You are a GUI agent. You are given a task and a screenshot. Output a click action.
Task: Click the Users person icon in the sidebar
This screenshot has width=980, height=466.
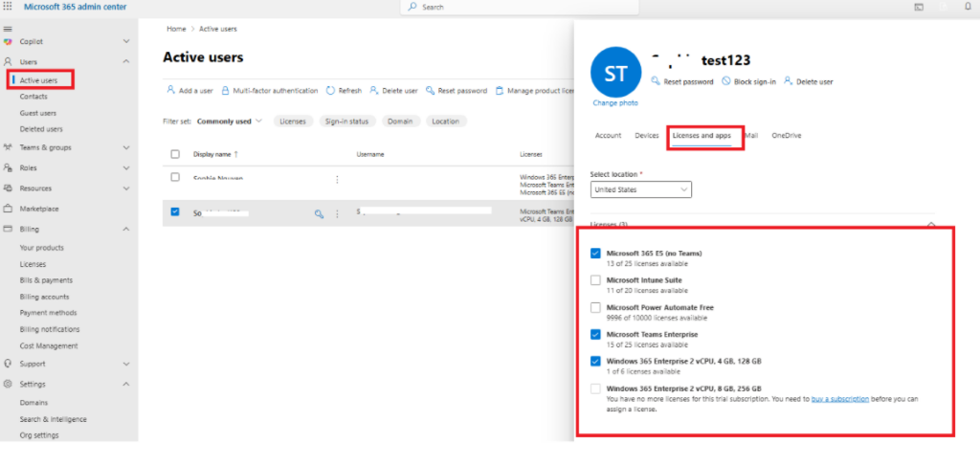(x=8, y=62)
